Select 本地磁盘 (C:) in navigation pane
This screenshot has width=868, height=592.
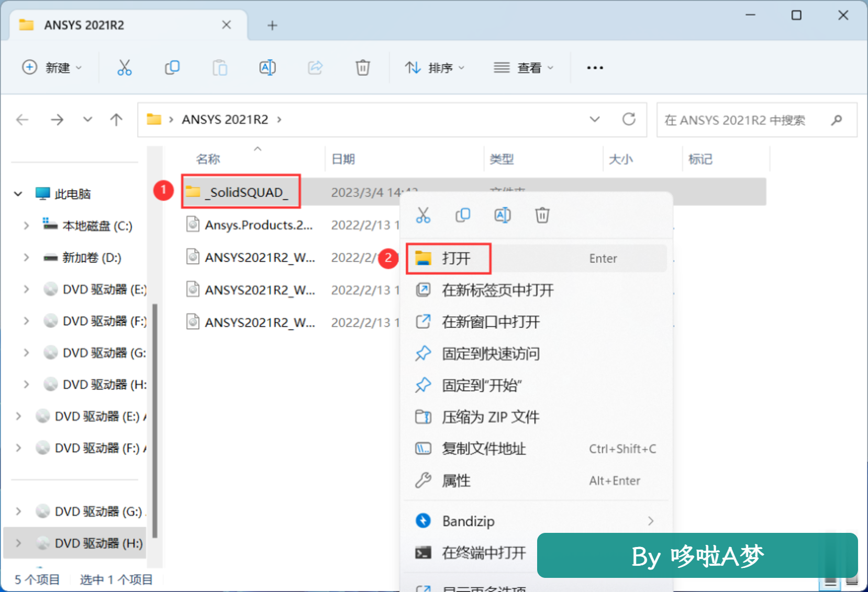87,226
